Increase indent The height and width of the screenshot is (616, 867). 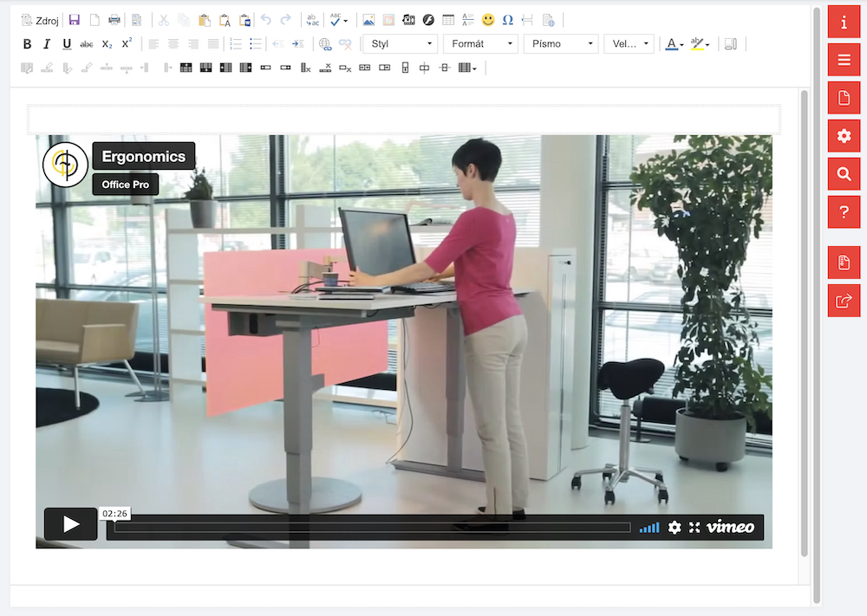coord(298,44)
